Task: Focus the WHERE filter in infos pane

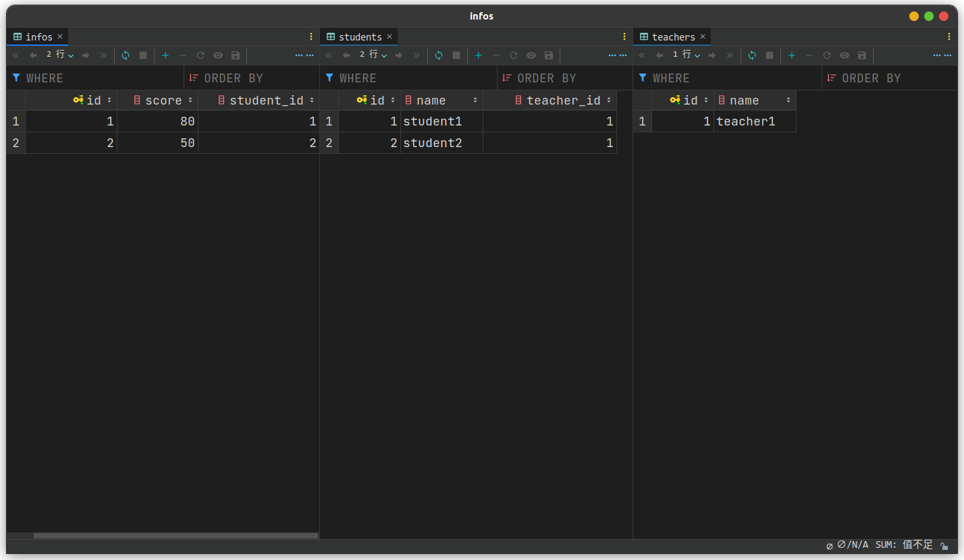Action: [x=95, y=78]
